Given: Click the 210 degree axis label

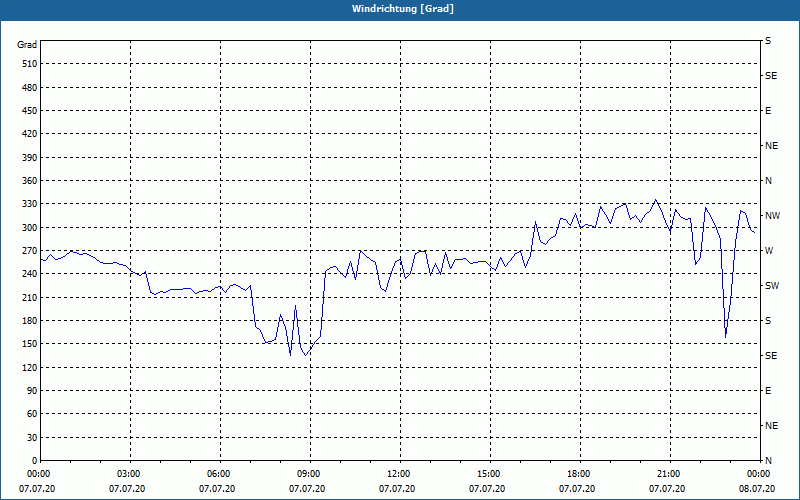Looking at the screenshot, I should [30, 297].
